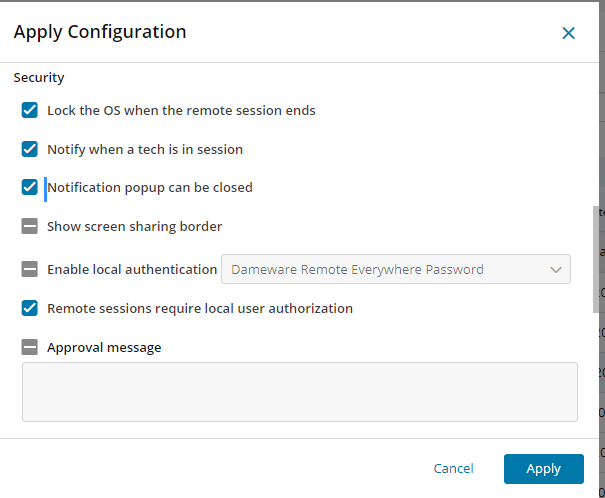
Task: Toggle the Lock the OS checkbox
Action: pos(30,110)
